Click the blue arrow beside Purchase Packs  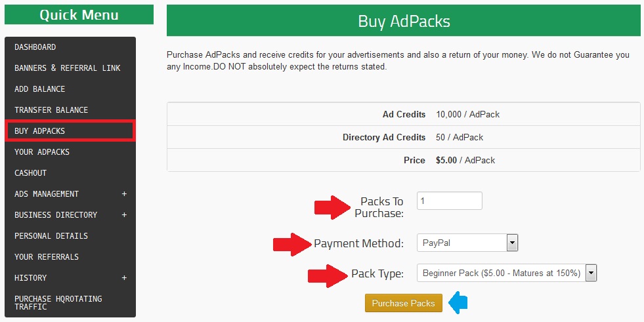pyautogui.click(x=458, y=303)
